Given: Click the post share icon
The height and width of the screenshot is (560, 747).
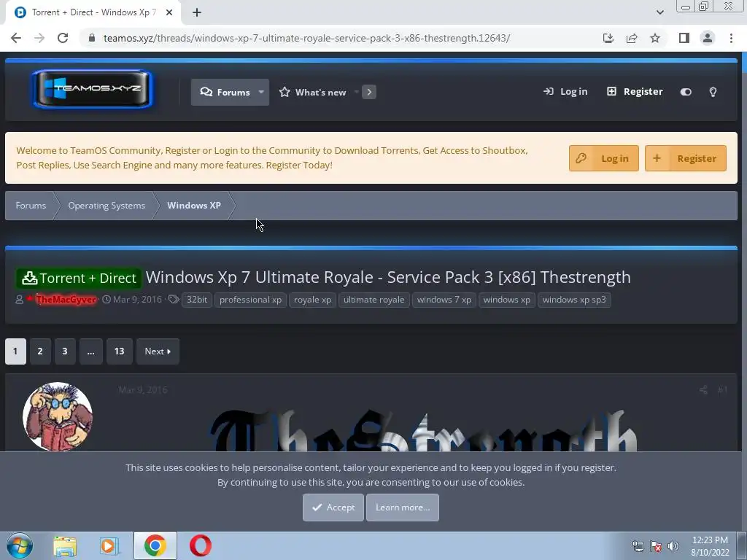Looking at the screenshot, I should tap(703, 390).
